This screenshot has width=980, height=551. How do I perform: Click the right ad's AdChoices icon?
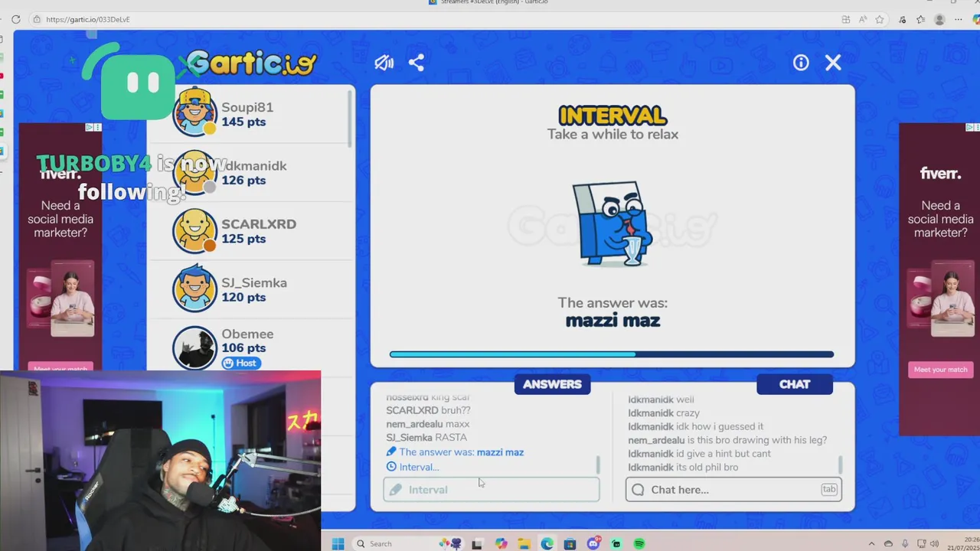point(970,127)
